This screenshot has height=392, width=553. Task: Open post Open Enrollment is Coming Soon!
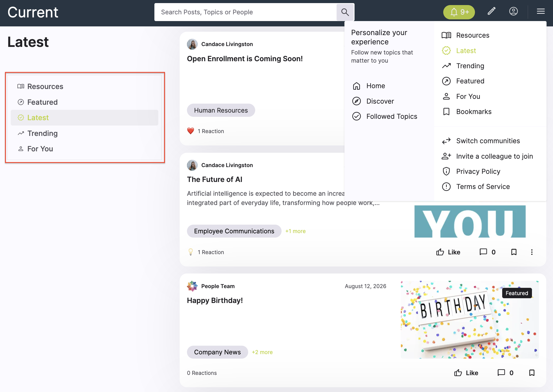[245, 59]
